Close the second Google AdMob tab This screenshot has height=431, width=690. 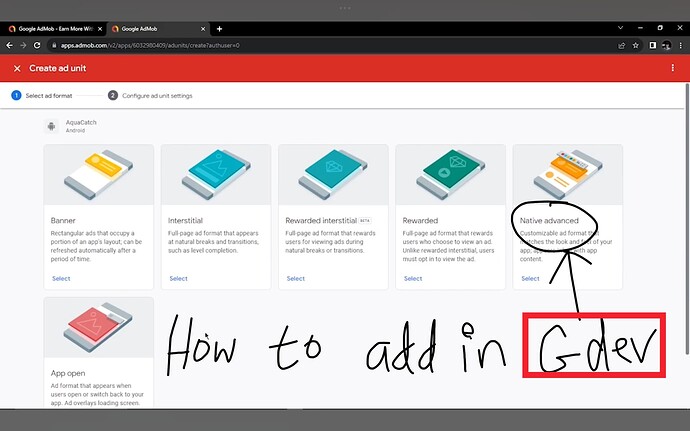click(x=203, y=29)
